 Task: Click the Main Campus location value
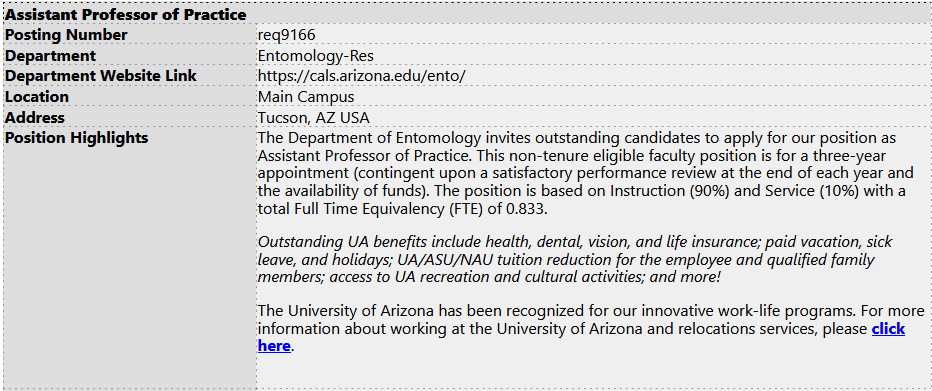coord(306,97)
